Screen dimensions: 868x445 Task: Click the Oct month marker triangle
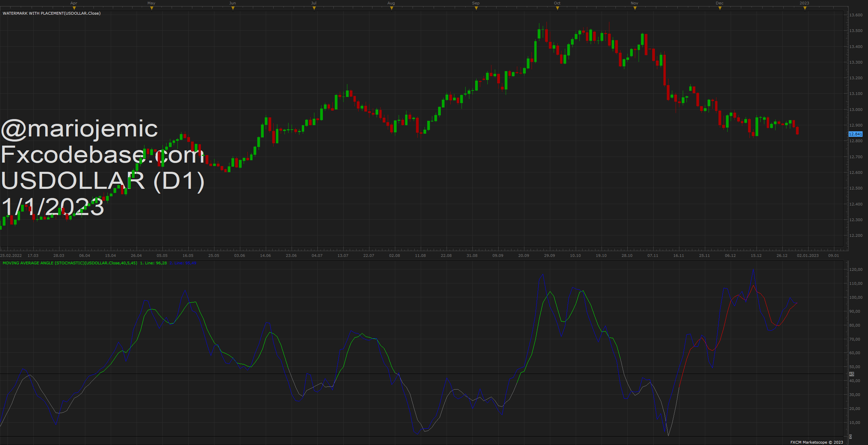pyautogui.click(x=557, y=8)
